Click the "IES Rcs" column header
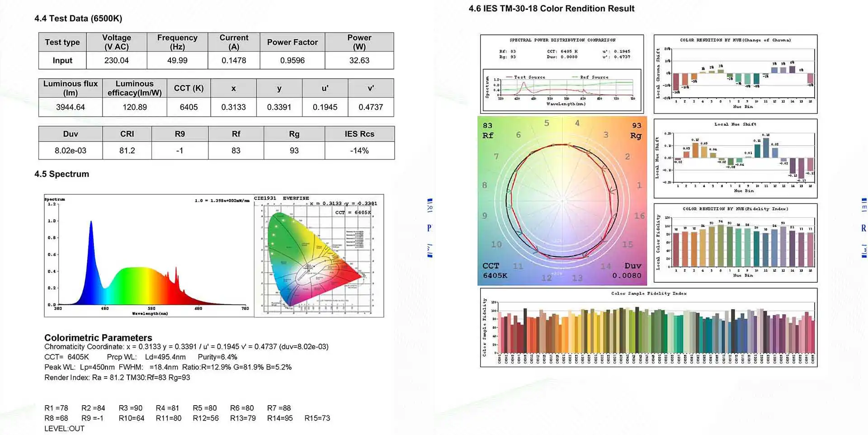 click(359, 134)
